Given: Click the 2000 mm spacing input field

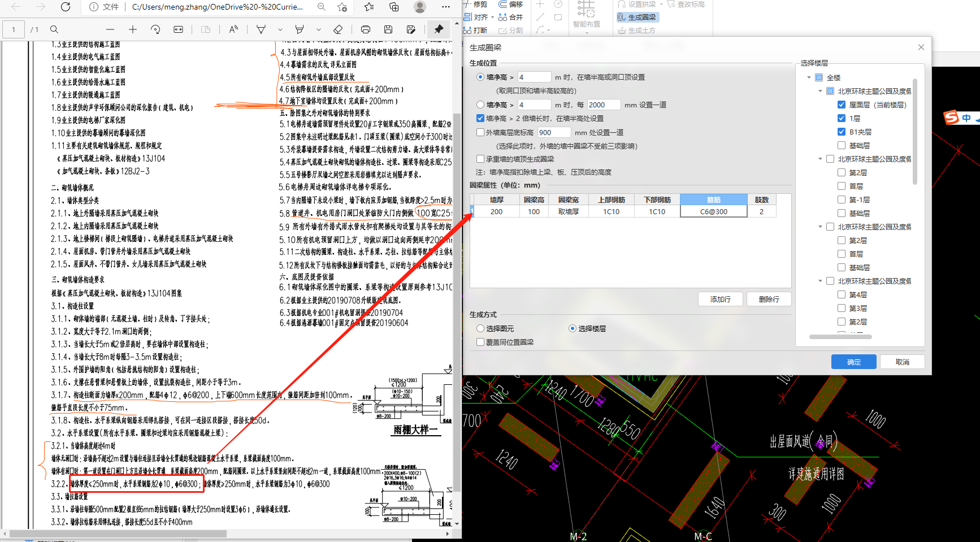Looking at the screenshot, I should click(604, 105).
